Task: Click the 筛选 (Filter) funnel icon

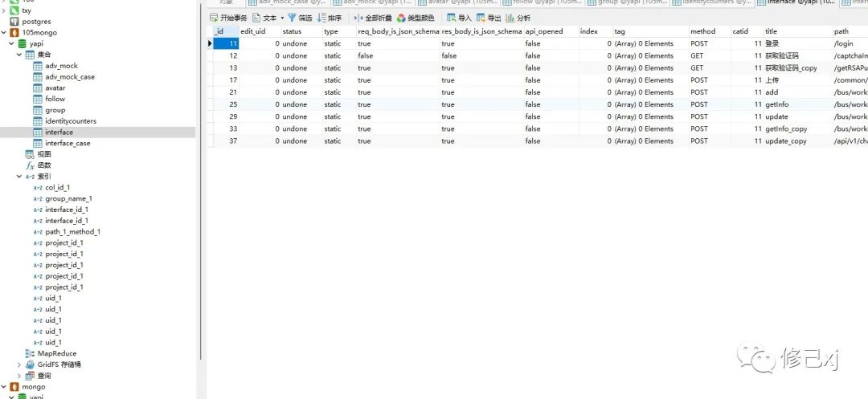Action: 292,18
